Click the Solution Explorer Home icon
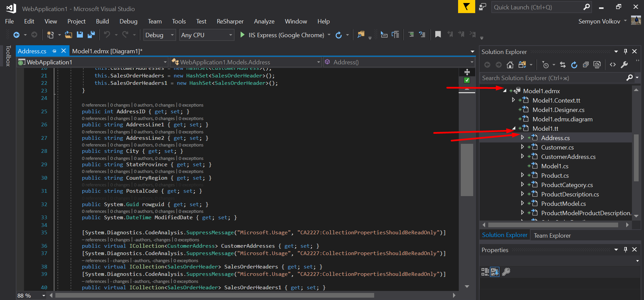The height and width of the screenshot is (300, 644). (510, 65)
